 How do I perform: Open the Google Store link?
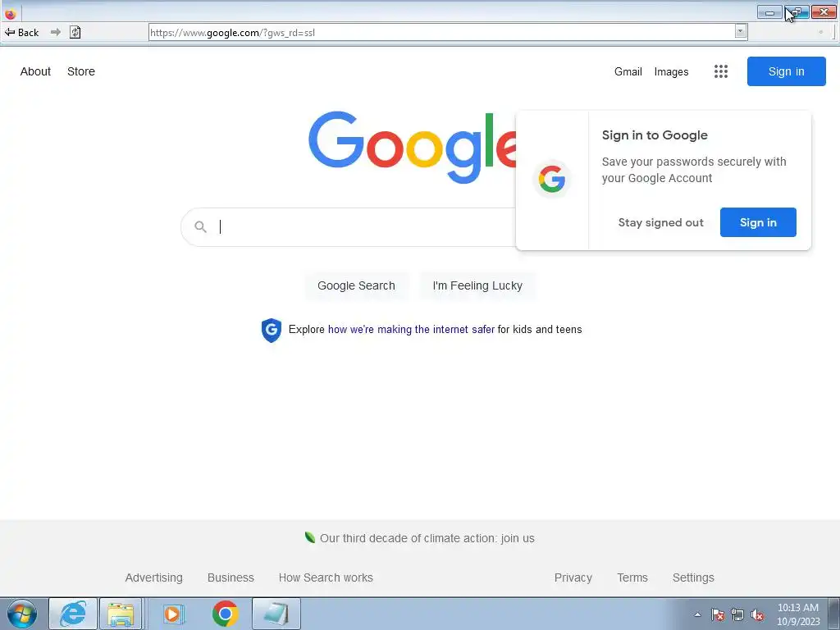point(81,71)
